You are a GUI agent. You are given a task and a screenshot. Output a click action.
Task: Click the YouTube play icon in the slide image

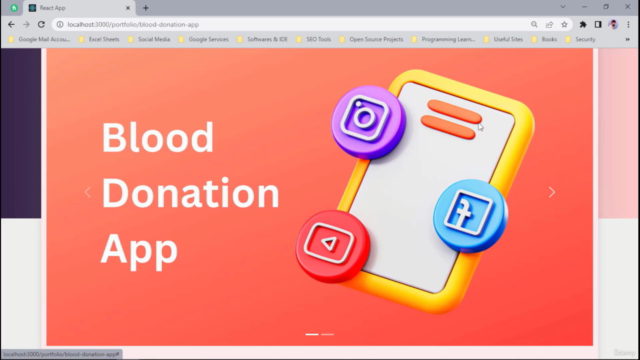[332, 246]
